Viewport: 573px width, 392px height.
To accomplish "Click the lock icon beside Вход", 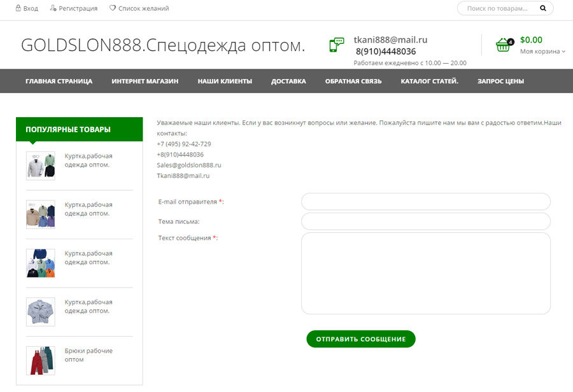I will pos(18,9).
